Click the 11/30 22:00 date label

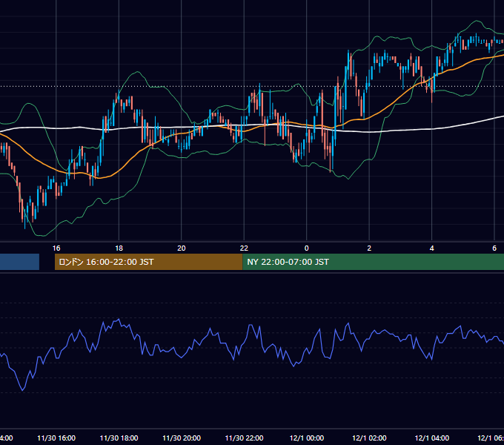244,438
